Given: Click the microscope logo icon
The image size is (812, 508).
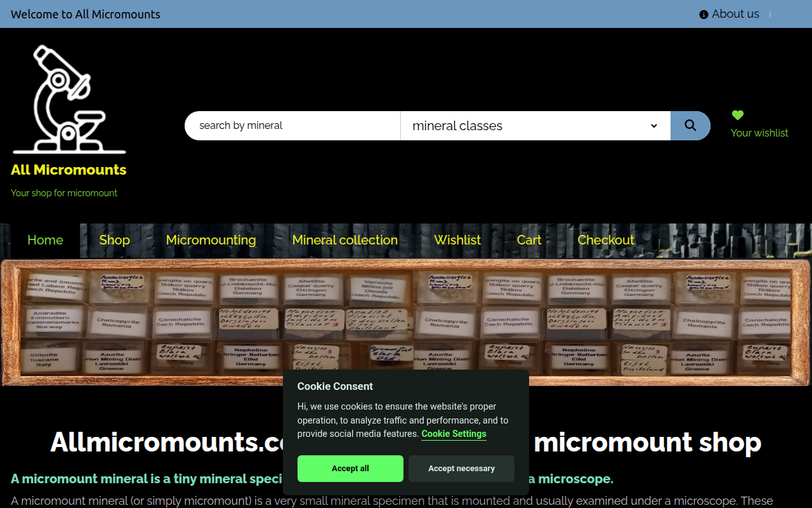Looking at the screenshot, I should (x=70, y=99).
